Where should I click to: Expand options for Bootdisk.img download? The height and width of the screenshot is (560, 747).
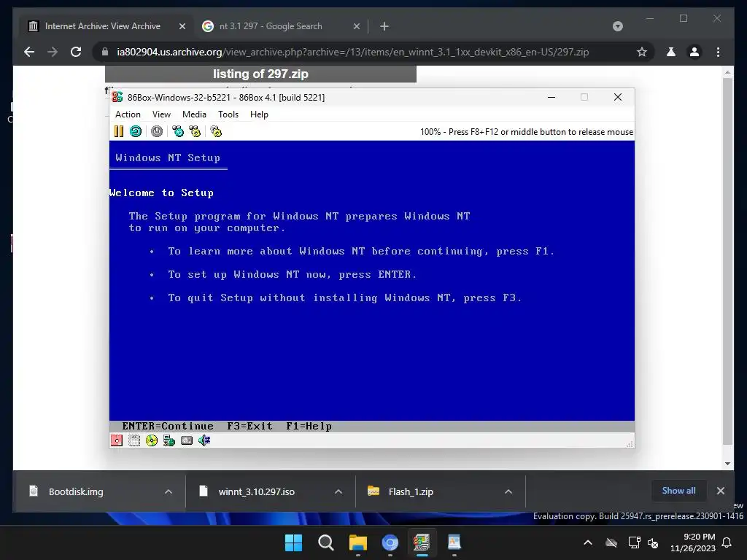click(169, 491)
